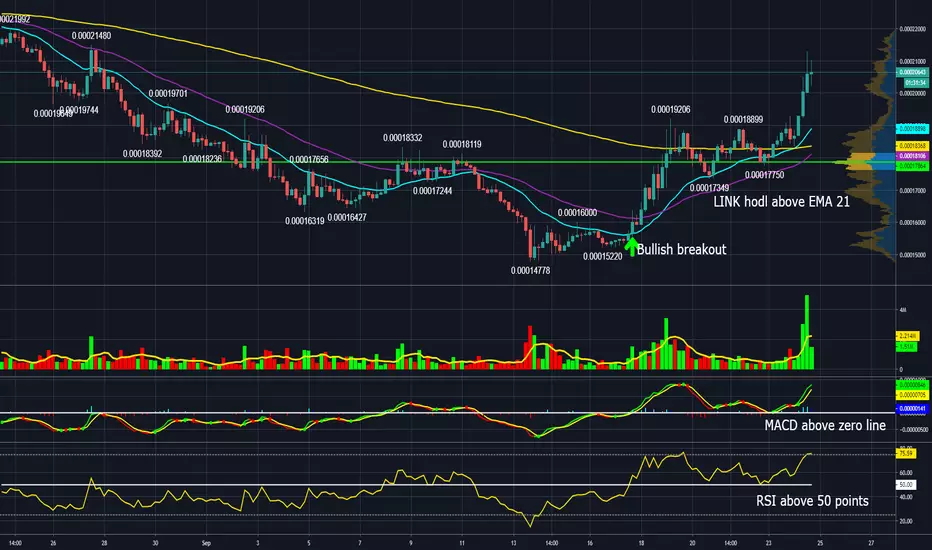Select the purple MA value tag 0.00018106

[912, 156]
